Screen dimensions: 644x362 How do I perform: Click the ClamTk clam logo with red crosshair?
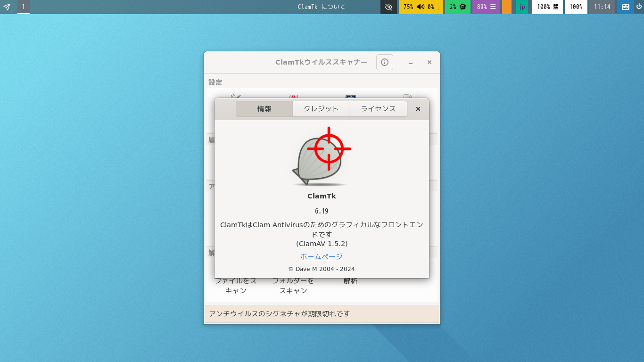[x=322, y=156]
